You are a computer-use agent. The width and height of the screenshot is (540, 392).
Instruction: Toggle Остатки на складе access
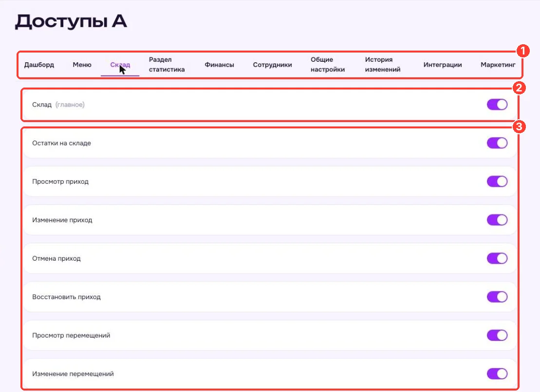coord(497,143)
